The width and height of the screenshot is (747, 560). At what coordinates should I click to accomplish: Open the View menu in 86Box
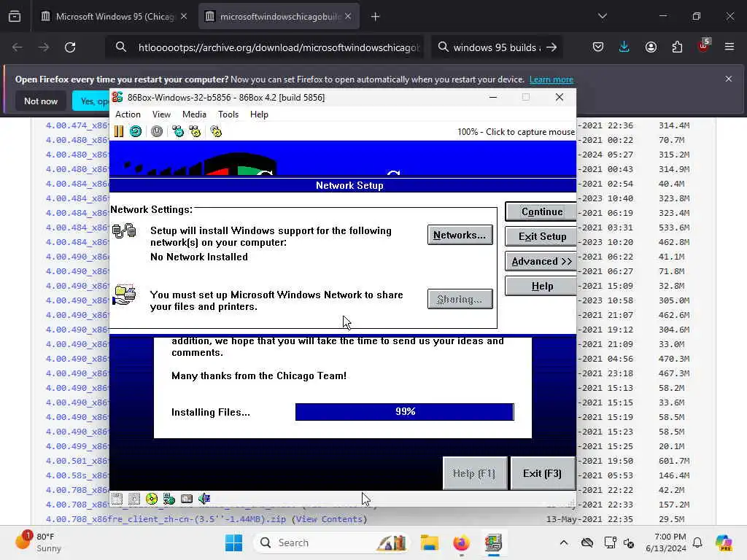tap(161, 114)
